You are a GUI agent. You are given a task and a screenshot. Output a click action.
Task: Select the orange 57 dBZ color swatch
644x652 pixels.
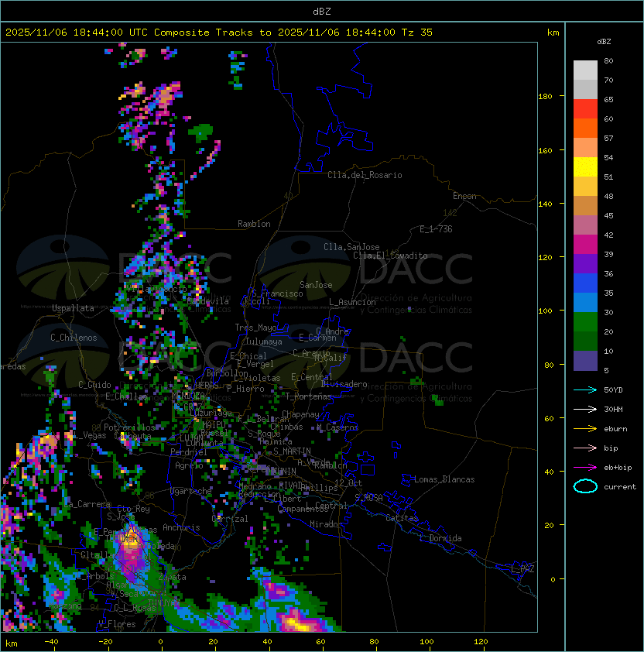click(585, 128)
